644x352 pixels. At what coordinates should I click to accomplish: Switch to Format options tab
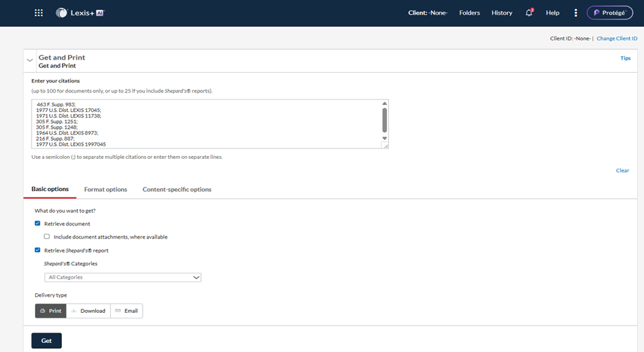pos(105,189)
